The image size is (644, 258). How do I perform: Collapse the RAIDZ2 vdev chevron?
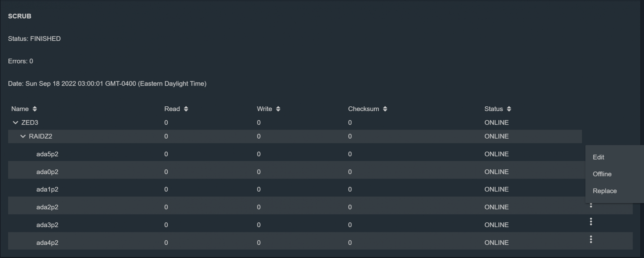tap(23, 136)
